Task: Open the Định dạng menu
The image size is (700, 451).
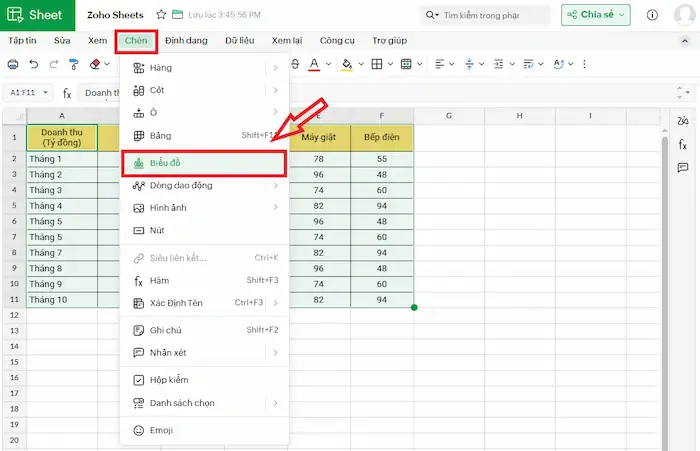Action: (186, 41)
